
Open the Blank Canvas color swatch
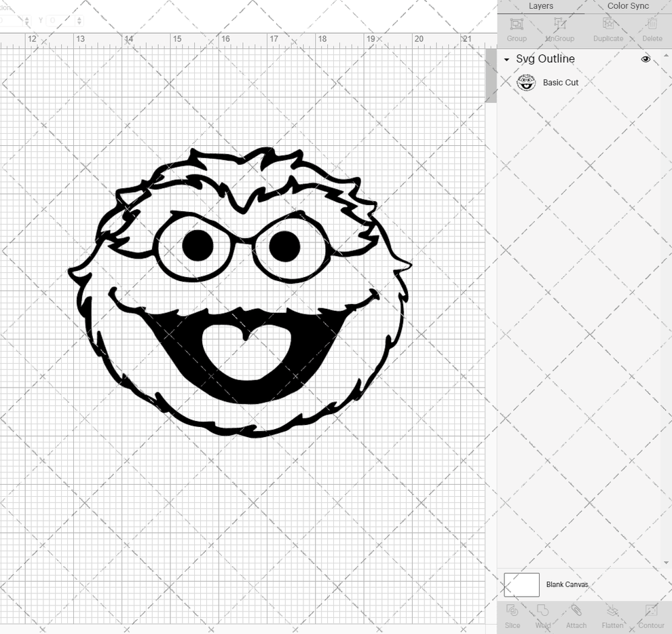[x=521, y=584]
